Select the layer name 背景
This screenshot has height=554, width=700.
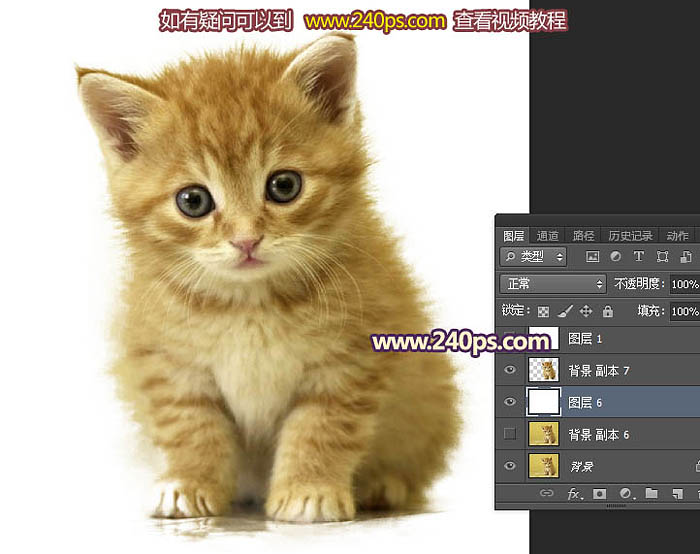(582, 467)
